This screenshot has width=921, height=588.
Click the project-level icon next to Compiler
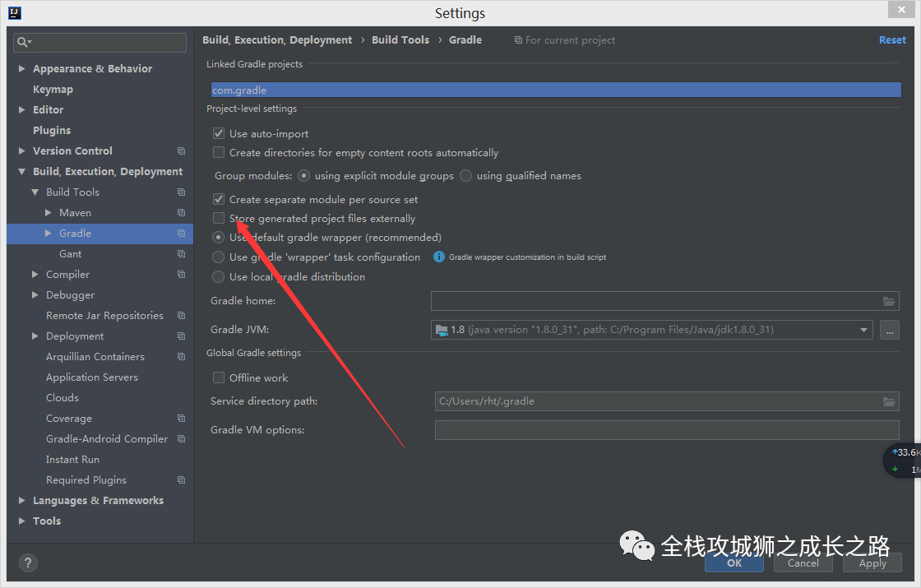(181, 275)
